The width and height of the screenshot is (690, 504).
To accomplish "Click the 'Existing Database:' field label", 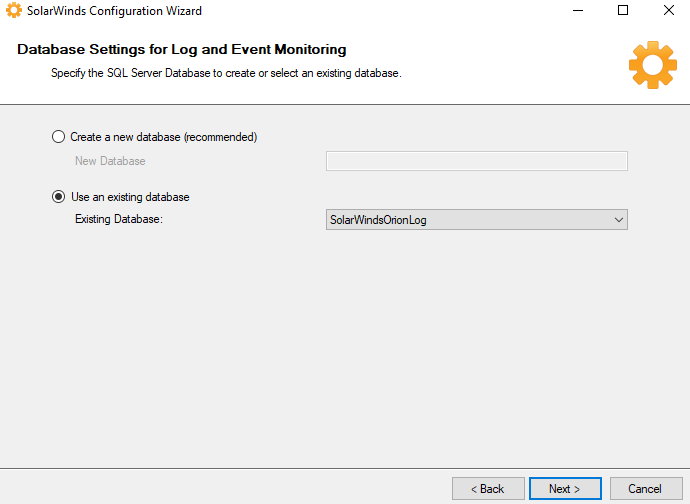I will 119,219.
